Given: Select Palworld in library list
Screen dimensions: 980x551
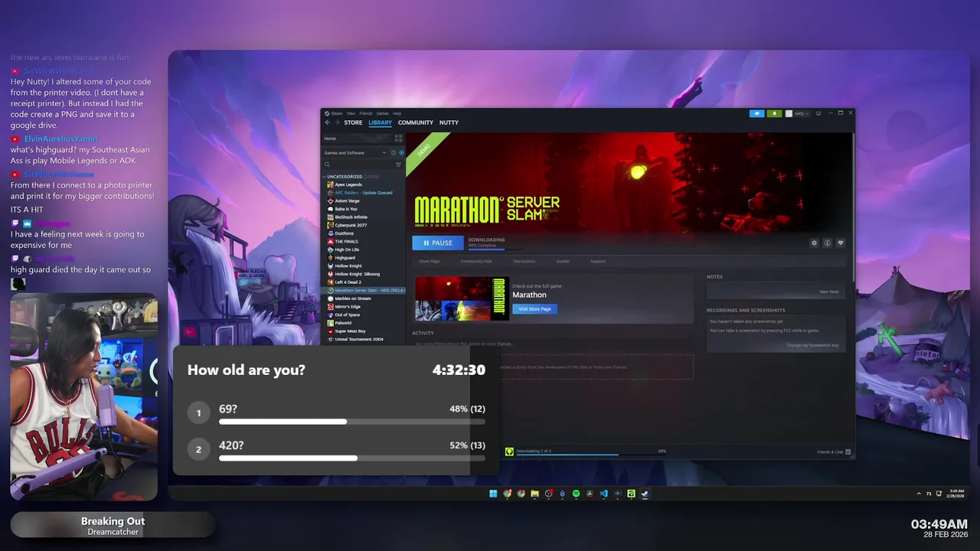Looking at the screenshot, I should 343,323.
